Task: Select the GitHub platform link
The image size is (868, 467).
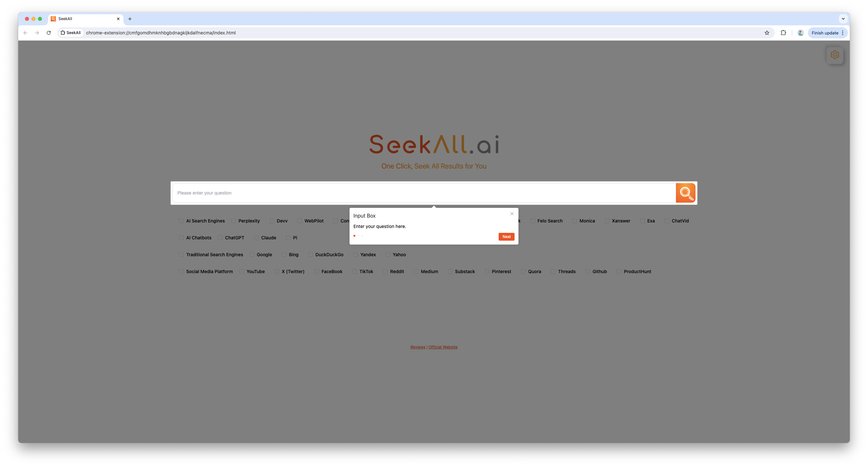Action: [x=599, y=271]
